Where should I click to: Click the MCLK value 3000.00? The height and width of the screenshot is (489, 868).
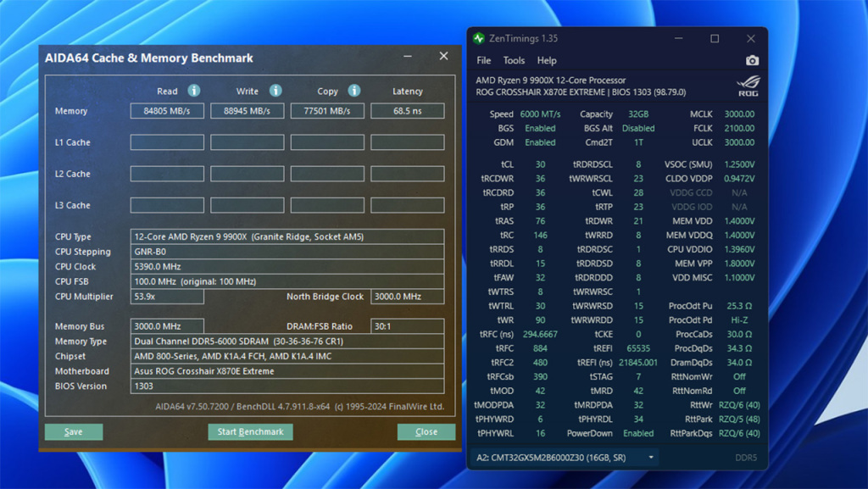pos(739,114)
